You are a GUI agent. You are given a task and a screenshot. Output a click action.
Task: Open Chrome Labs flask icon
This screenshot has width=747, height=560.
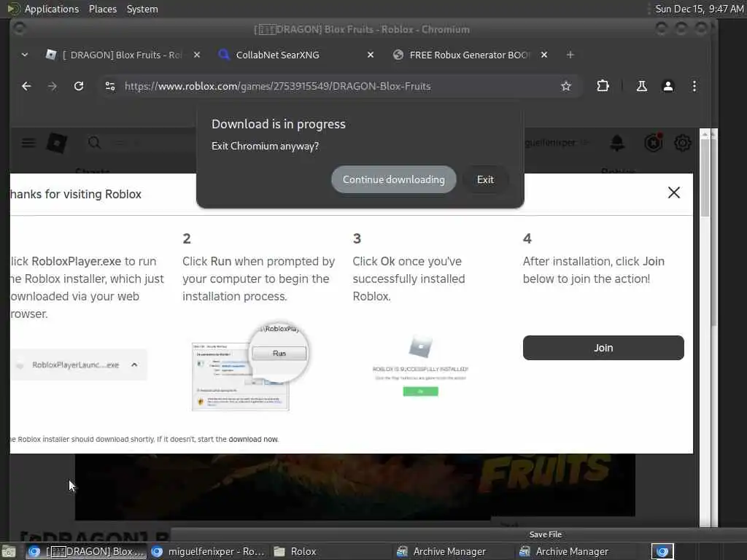642,86
